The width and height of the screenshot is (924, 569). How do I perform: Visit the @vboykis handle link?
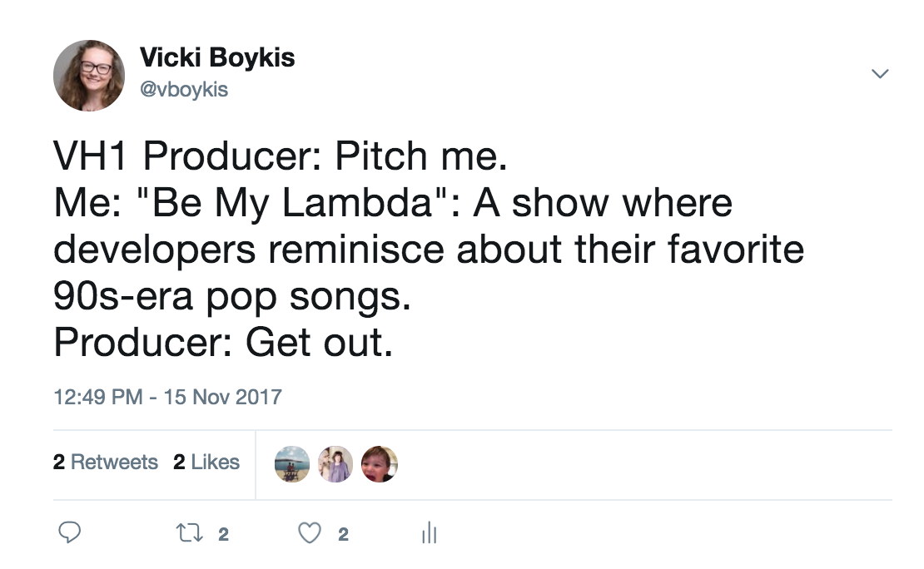[184, 90]
